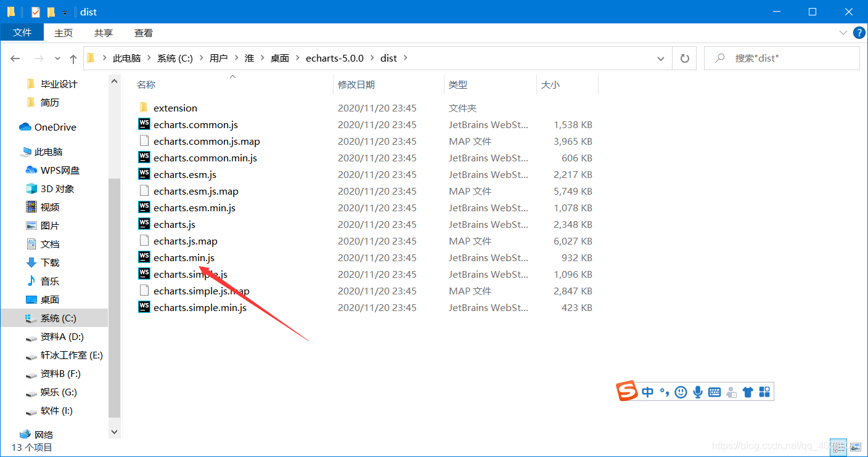This screenshot has width=868, height=457.
Task: Open the explorer help icon
Action: pos(859,33)
